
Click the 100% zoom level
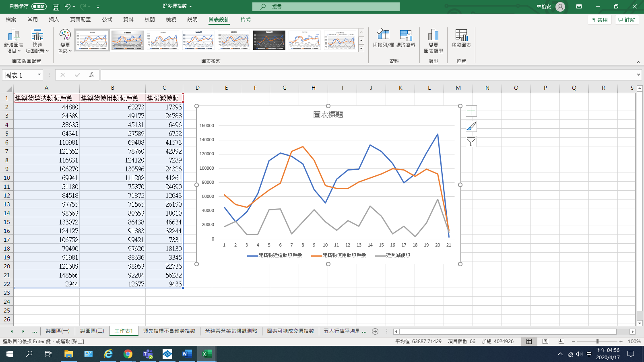634,341
